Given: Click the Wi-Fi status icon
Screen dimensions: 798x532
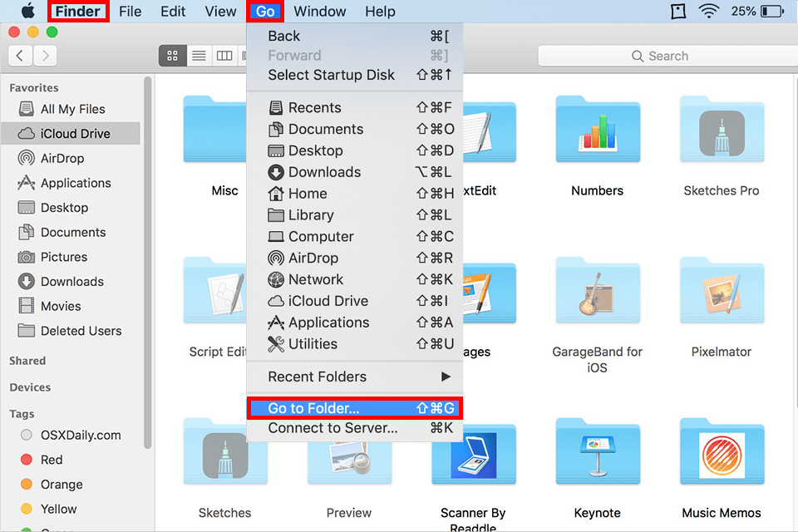Looking at the screenshot, I should click(x=708, y=12).
